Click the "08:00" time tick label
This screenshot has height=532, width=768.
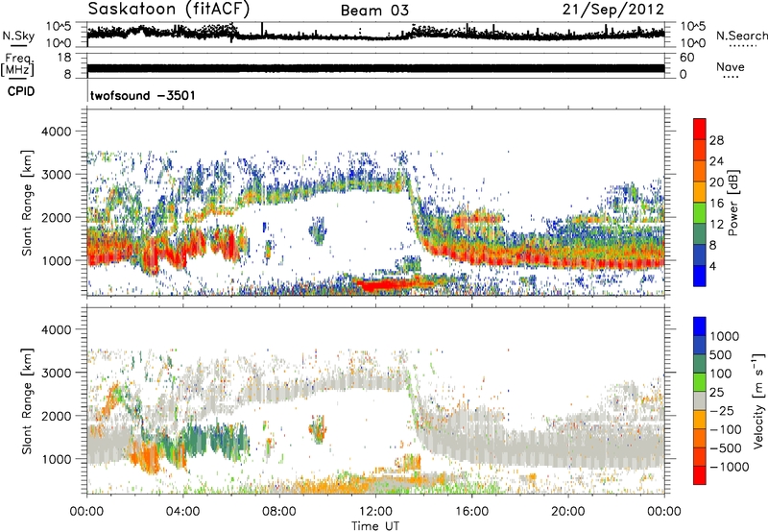tap(279, 512)
